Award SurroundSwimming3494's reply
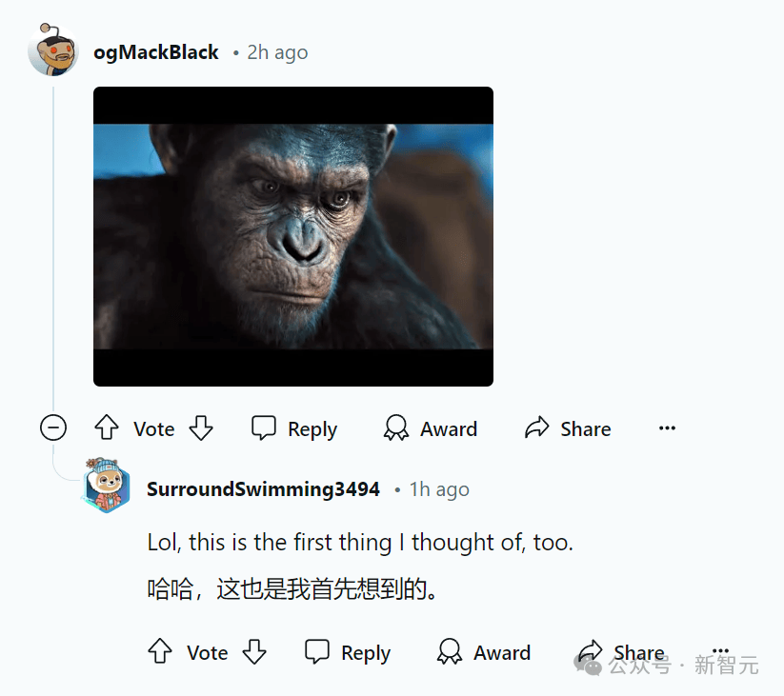The height and width of the screenshot is (696, 784). [484, 652]
